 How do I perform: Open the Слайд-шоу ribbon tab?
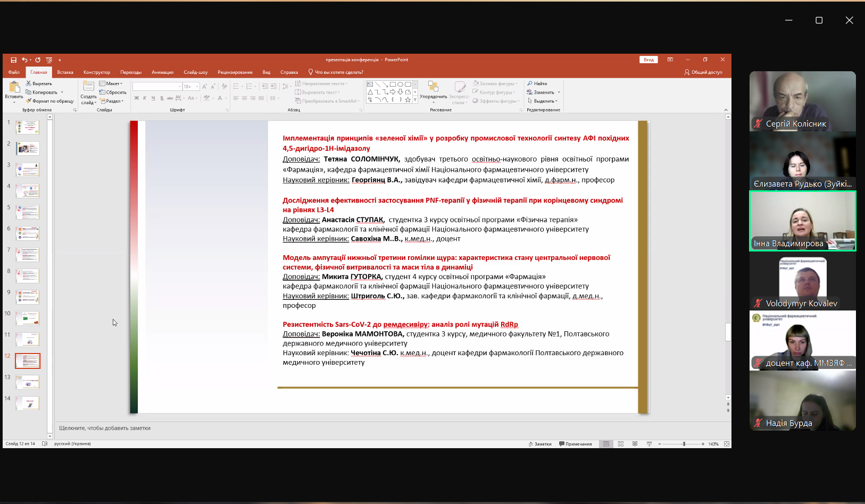tap(195, 72)
